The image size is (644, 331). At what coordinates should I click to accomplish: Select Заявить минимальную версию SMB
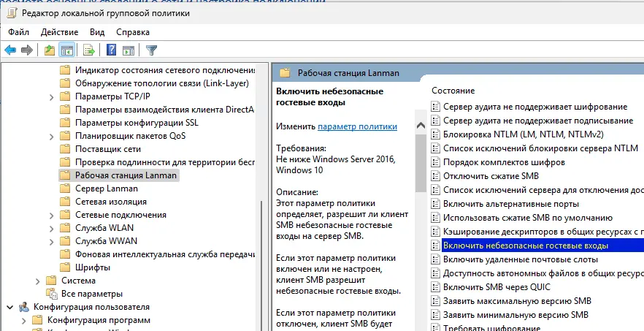coord(515,315)
